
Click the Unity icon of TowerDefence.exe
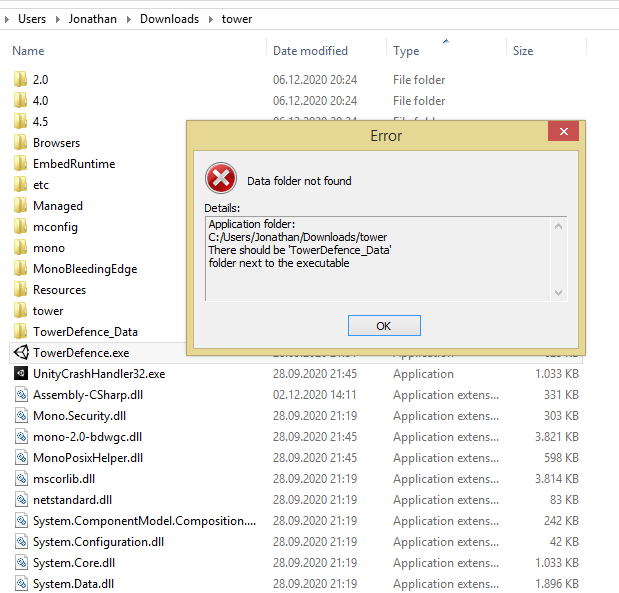click(20, 352)
